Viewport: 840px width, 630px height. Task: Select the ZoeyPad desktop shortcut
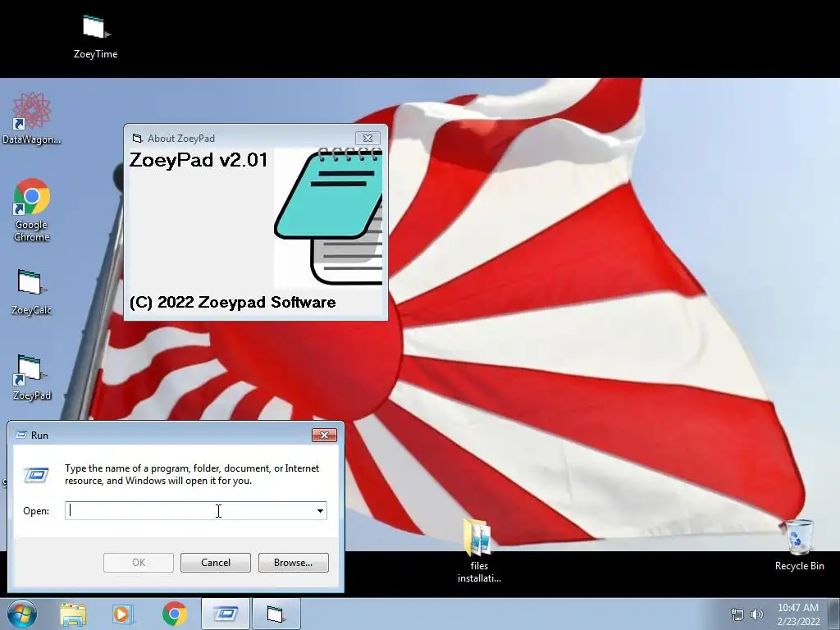(x=32, y=377)
